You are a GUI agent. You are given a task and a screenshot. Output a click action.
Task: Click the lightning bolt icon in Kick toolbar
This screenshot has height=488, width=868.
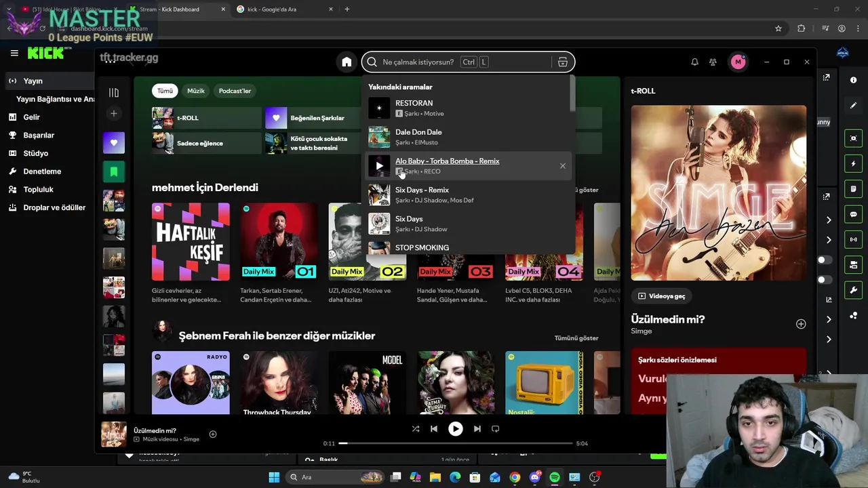click(853, 163)
